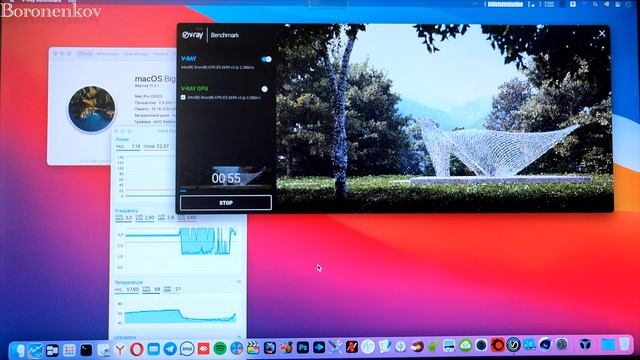Close the V-Ray Benchmark window
Image resolution: width=640 pixels, height=360 pixels.
602,33
